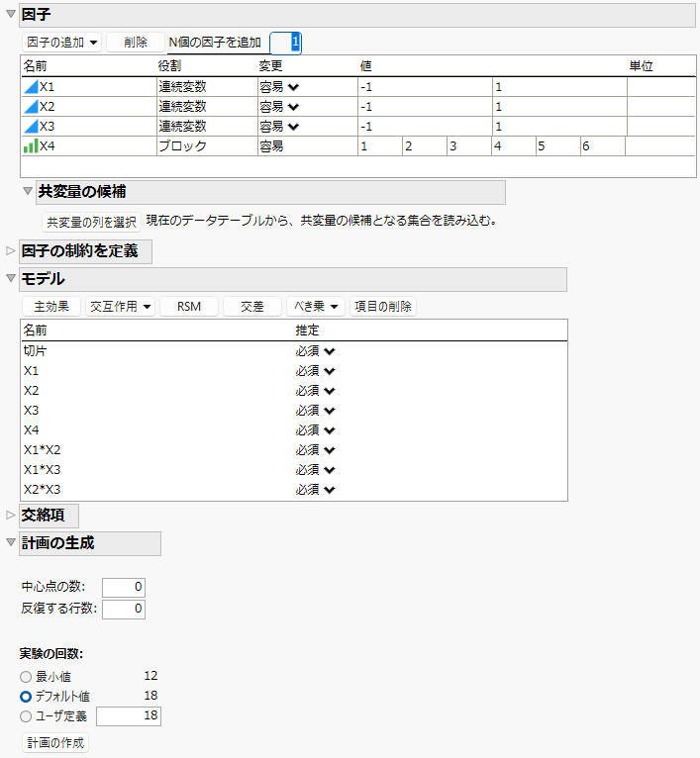Click the RSM button
Image resolution: width=700 pixels, height=758 pixels.
pos(189,307)
